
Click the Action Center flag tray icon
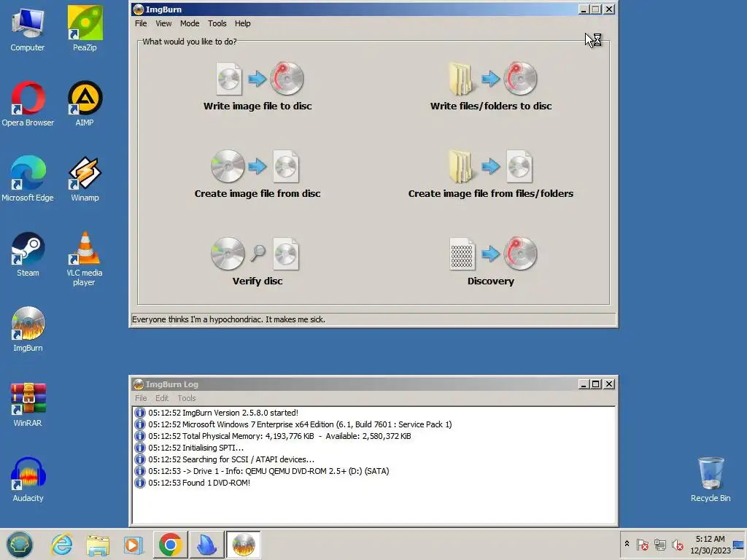point(642,544)
